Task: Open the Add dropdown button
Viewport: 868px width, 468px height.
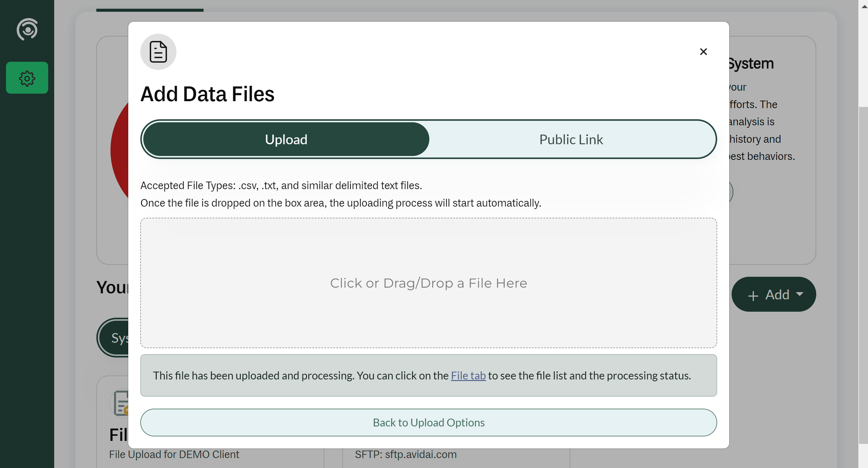Action: point(774,295)
